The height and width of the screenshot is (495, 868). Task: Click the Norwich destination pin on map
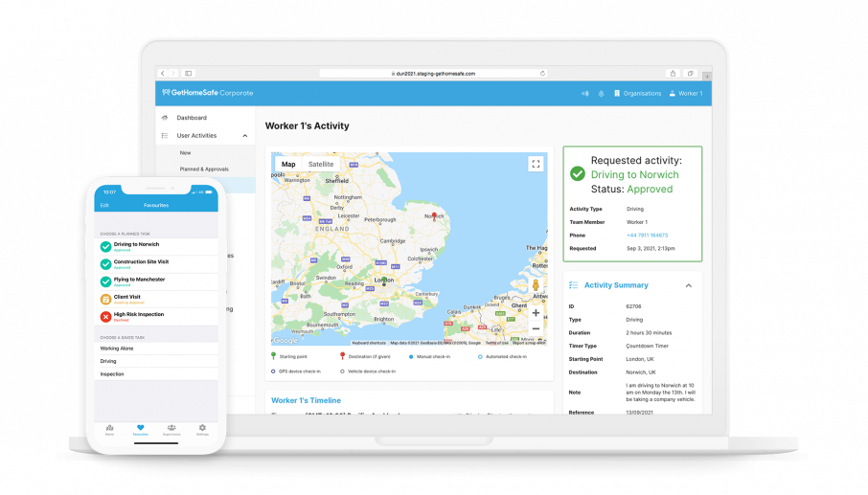point(434,216)
